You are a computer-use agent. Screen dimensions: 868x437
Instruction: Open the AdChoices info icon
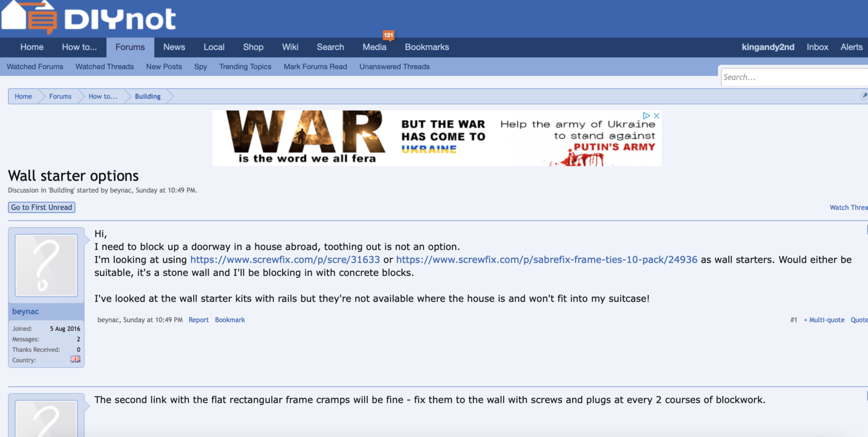point(646,115)
